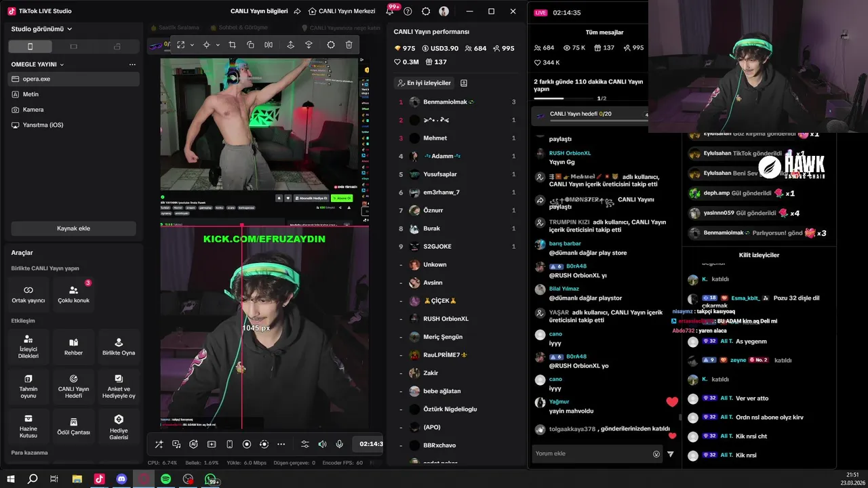
Task: Select the dual layout view
Action: pos(117,46)
